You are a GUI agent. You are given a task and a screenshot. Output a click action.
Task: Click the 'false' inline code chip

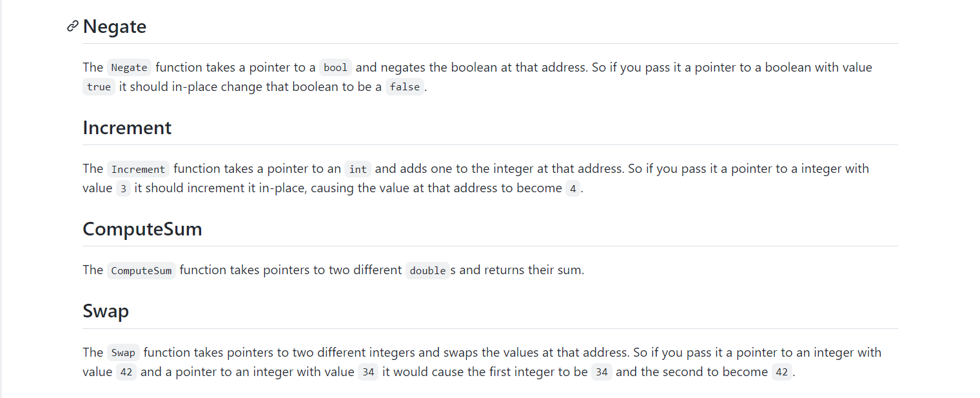pos(405,87)
